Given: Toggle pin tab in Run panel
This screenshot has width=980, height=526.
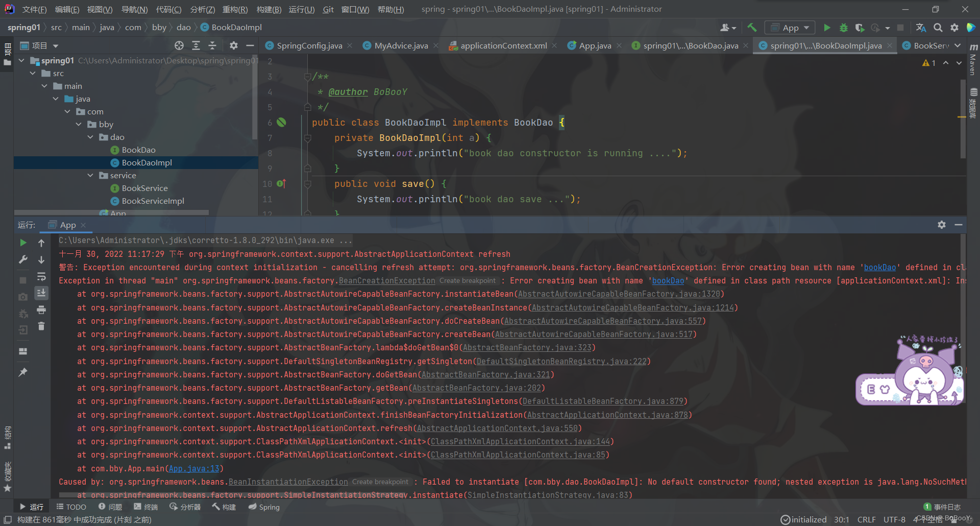Looking at the screenshot, I should point(23,372).
